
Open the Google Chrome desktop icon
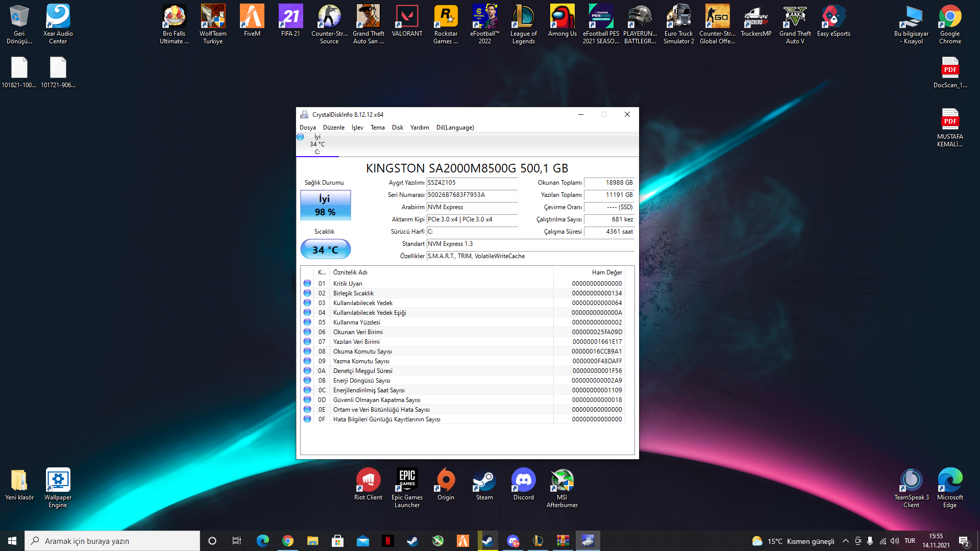(x=950, y=24)
